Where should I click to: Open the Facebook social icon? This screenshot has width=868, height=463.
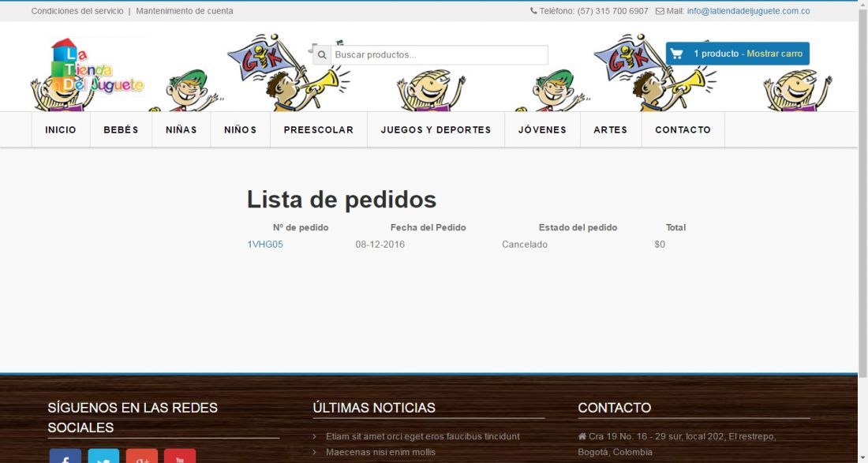click(65, 457)
